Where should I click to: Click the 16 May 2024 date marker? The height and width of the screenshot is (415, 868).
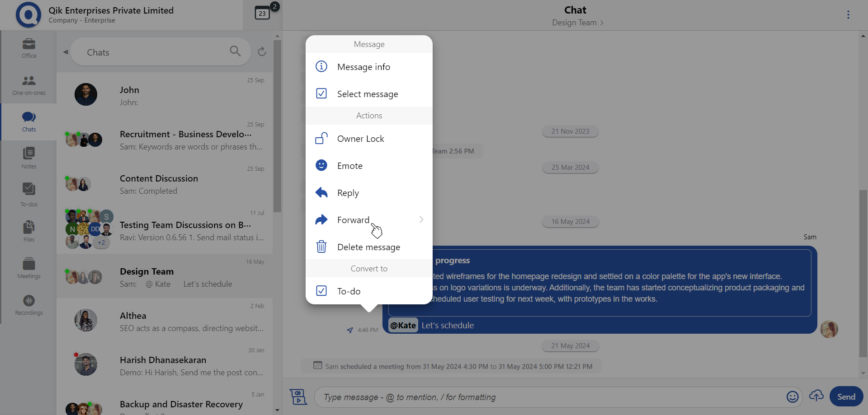[x=570, y=222]
